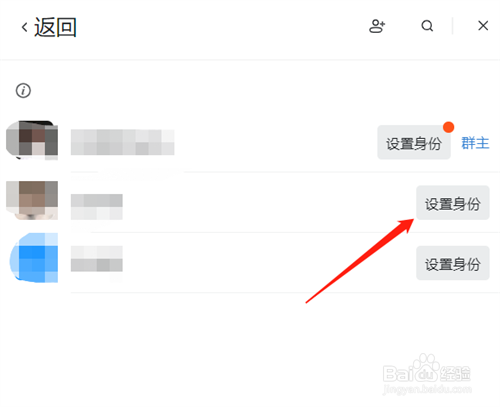Open the add member icon
The image size is (500, 407).
click(377, 26)
